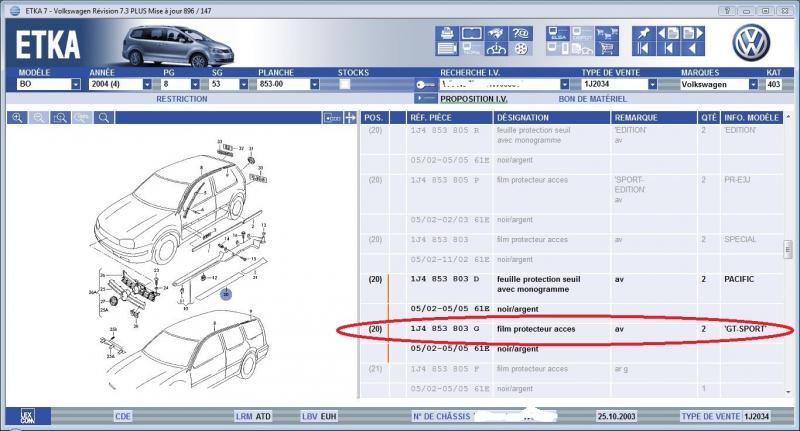Viewport: 800px width, 431px height.
Task: Expand the TYPE DE VENTE dropdown
Action: point(652,84)
